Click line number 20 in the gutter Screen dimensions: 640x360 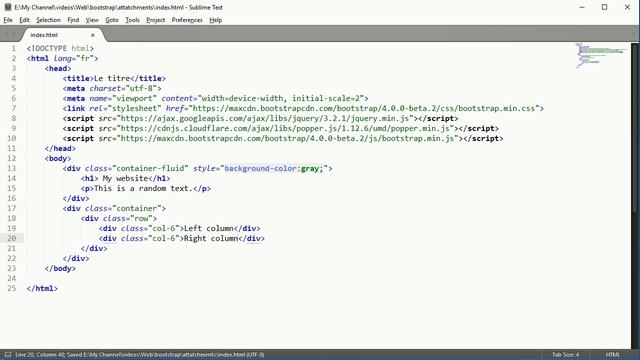[x=11, y=238]
